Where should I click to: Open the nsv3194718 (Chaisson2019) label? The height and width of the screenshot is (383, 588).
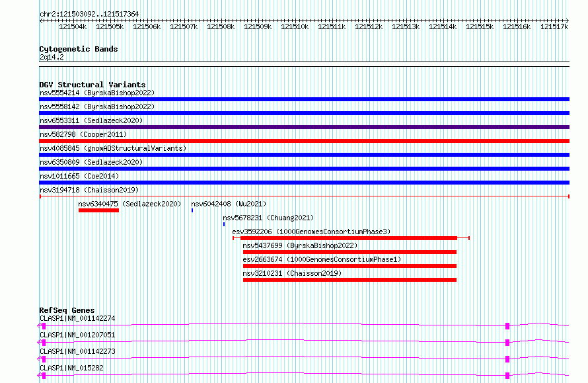pos(89,190)
